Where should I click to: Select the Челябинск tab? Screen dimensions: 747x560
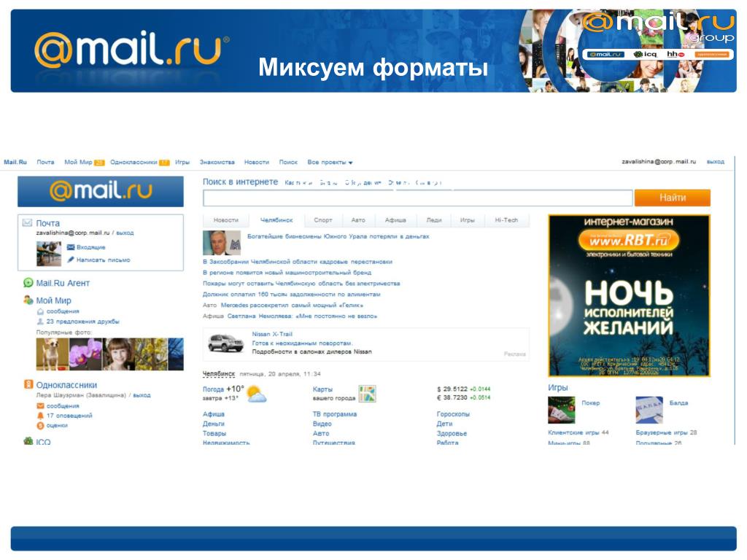point(276,220)
